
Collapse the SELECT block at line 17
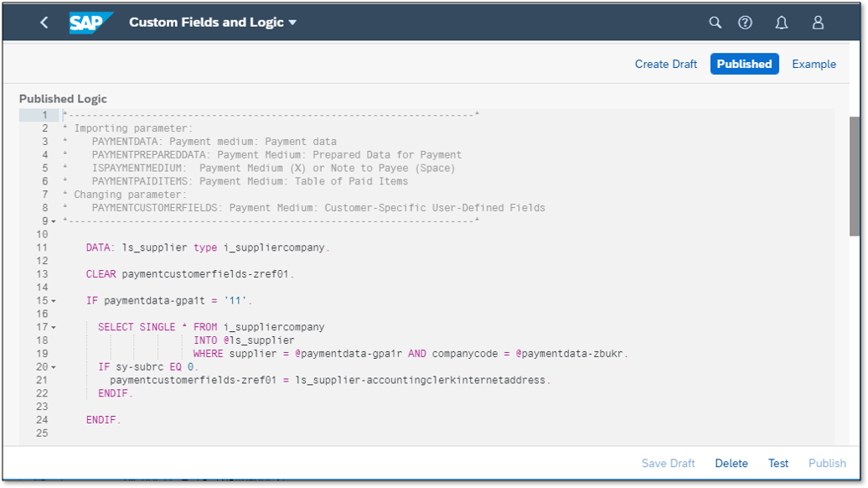[x=54, y=328]
